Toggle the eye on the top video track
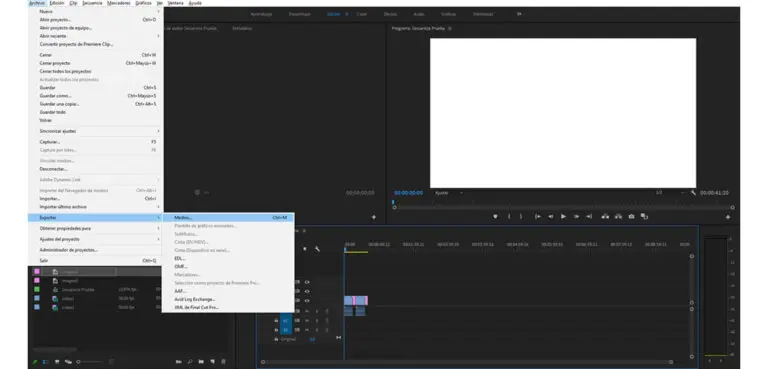 [307, 282]
